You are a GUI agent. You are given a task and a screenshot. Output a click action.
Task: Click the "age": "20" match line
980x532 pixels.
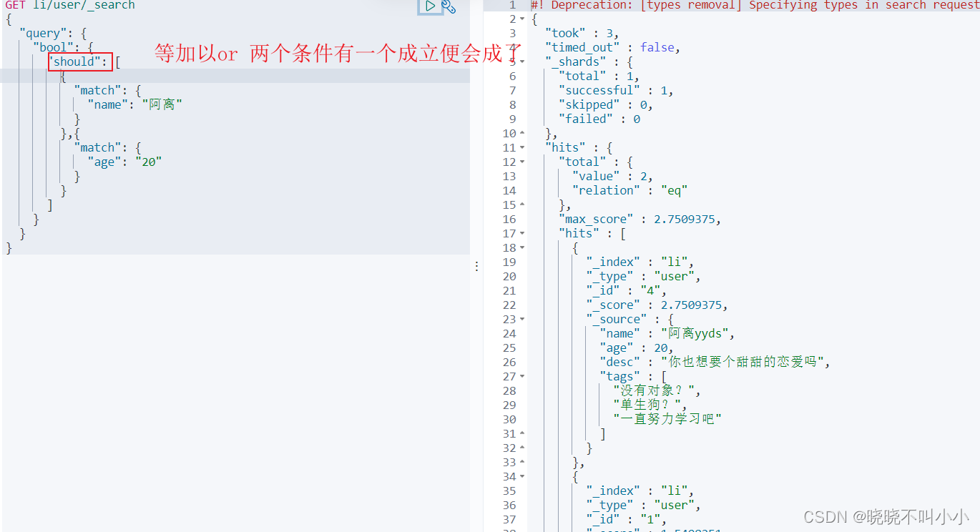[x=125, y=162]
